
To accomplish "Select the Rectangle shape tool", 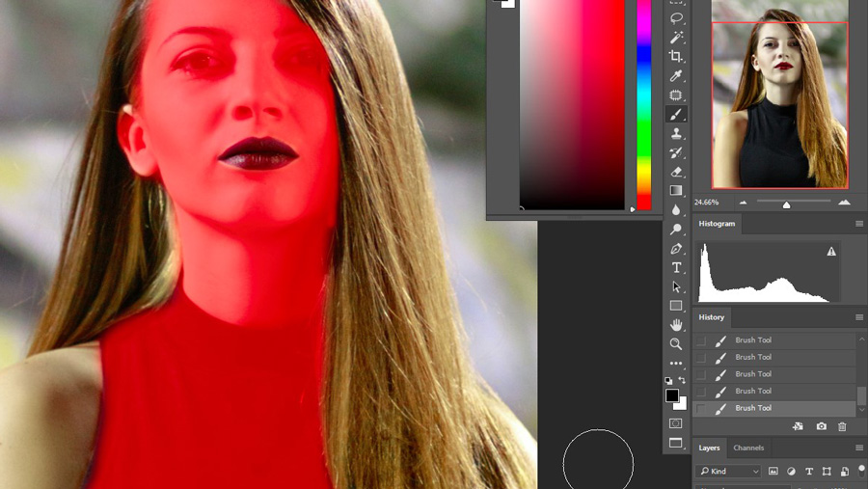I will (x=676, y=306).
